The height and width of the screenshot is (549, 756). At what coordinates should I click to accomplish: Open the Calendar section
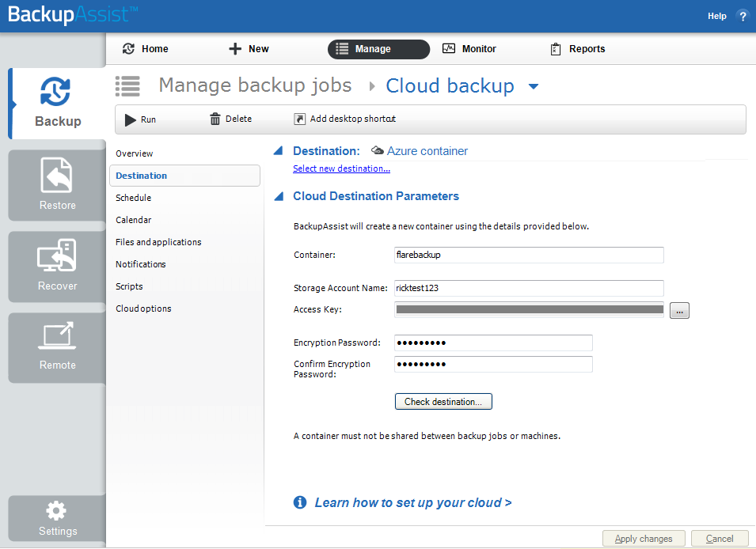coord(134,220)
